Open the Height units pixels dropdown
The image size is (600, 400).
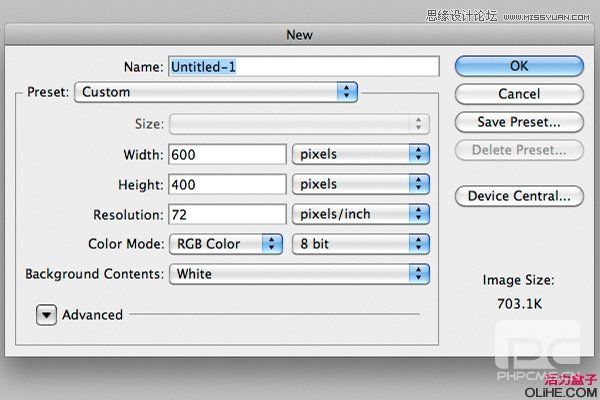360,184
